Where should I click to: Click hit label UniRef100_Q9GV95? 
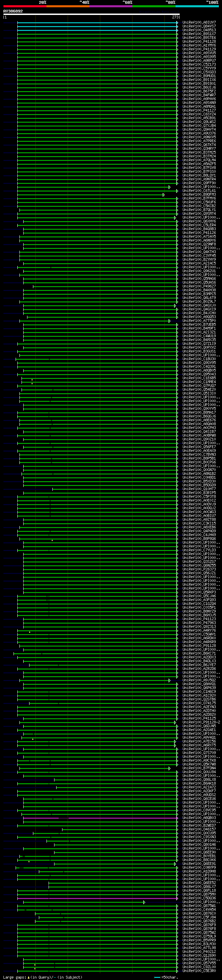click(199, 363)
